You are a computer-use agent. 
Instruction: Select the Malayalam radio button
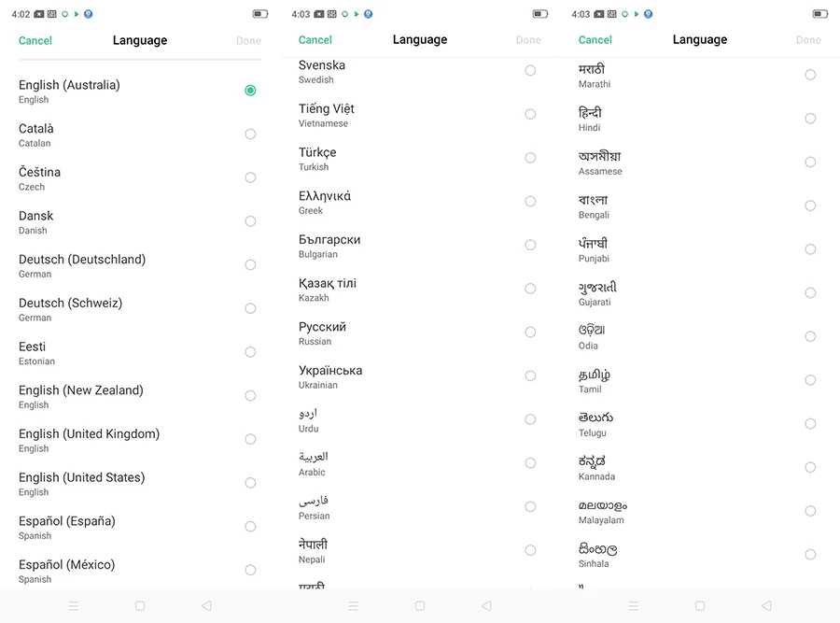[810, 511]
